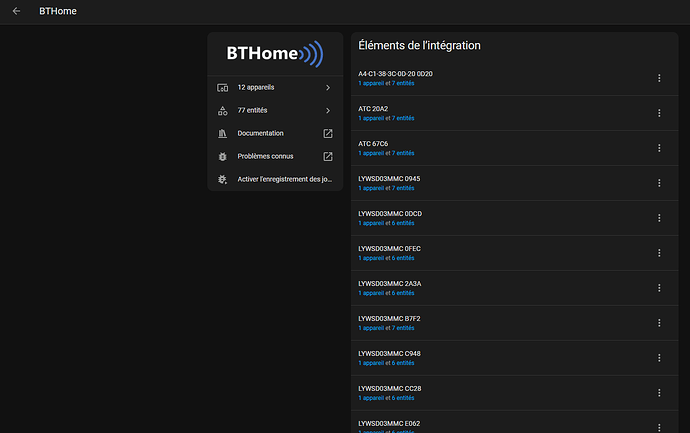
Task: Activate l'enregistrement des journaux de débogage
Action: 275,179
